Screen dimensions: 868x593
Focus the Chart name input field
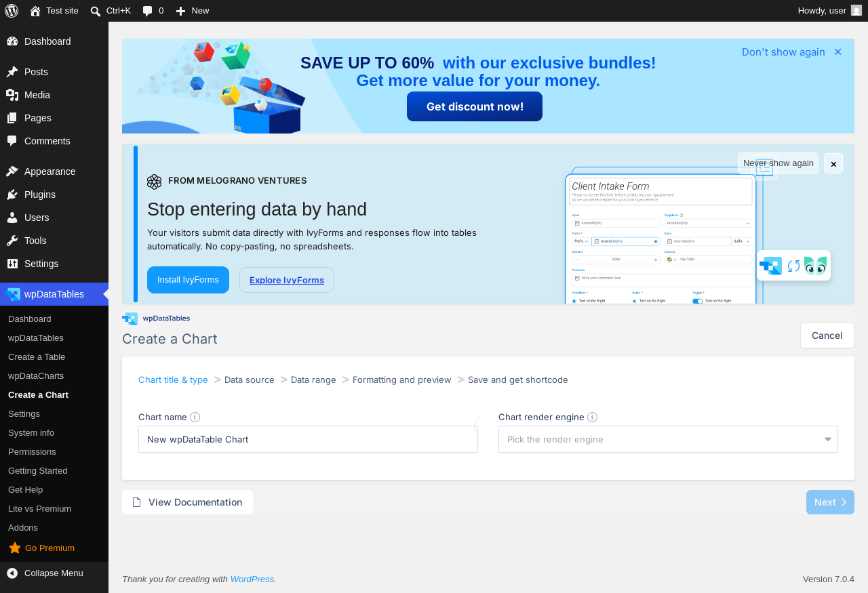coord(308,439)
